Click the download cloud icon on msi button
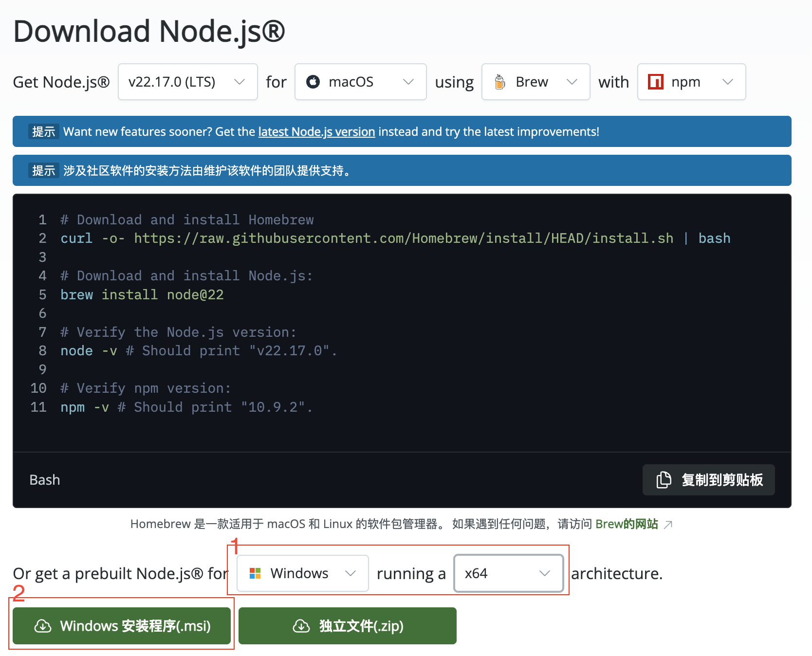This screenshot has height=656, width=812. point(43,626)
